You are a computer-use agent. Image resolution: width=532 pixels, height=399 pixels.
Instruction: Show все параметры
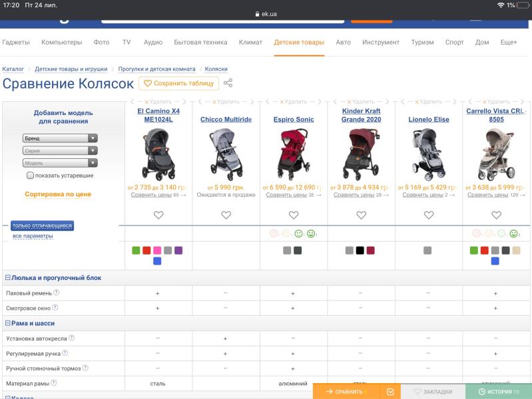coord(33,235)
